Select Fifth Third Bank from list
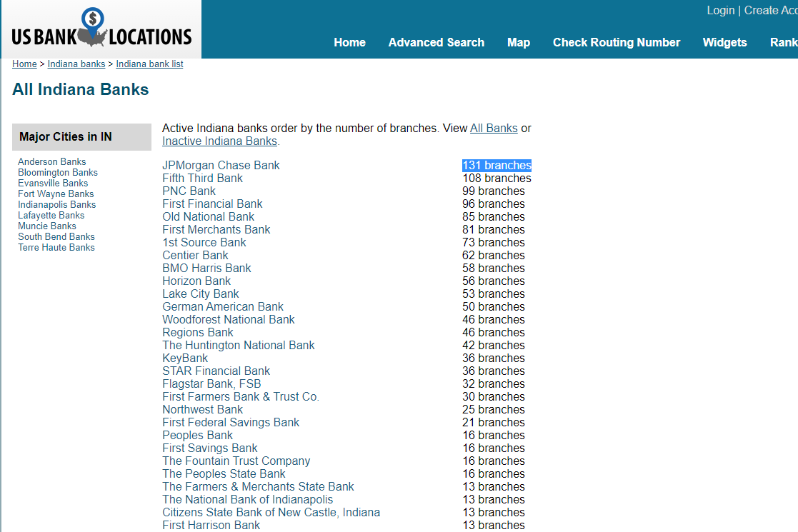Image resolution: width=798 pixels, height=532 pixels. point(202,178)
